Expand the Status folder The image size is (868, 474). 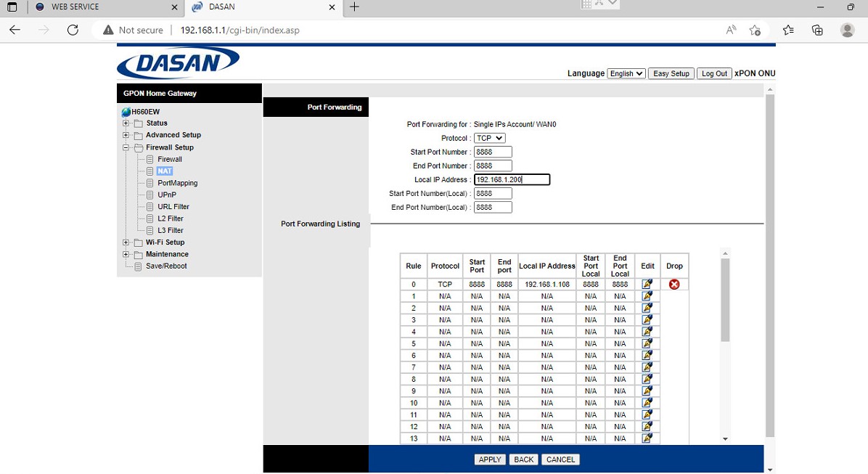(x=126, y=123)
